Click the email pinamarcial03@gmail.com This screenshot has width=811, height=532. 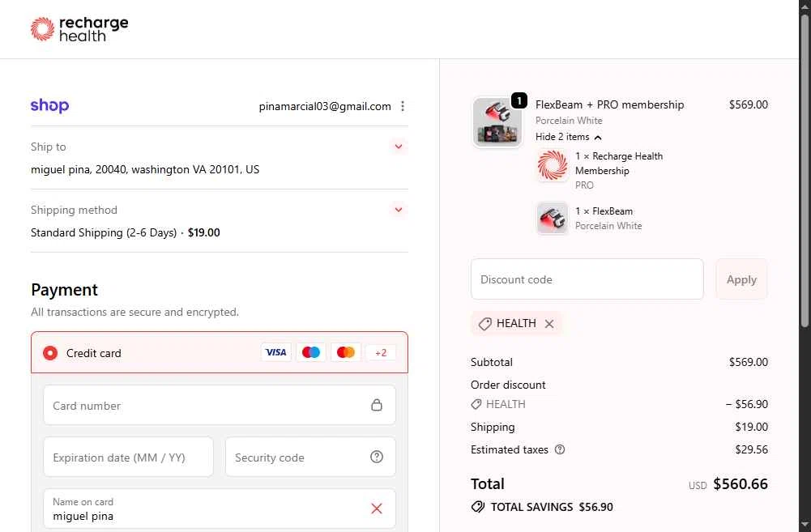click(x=325, y=107)
